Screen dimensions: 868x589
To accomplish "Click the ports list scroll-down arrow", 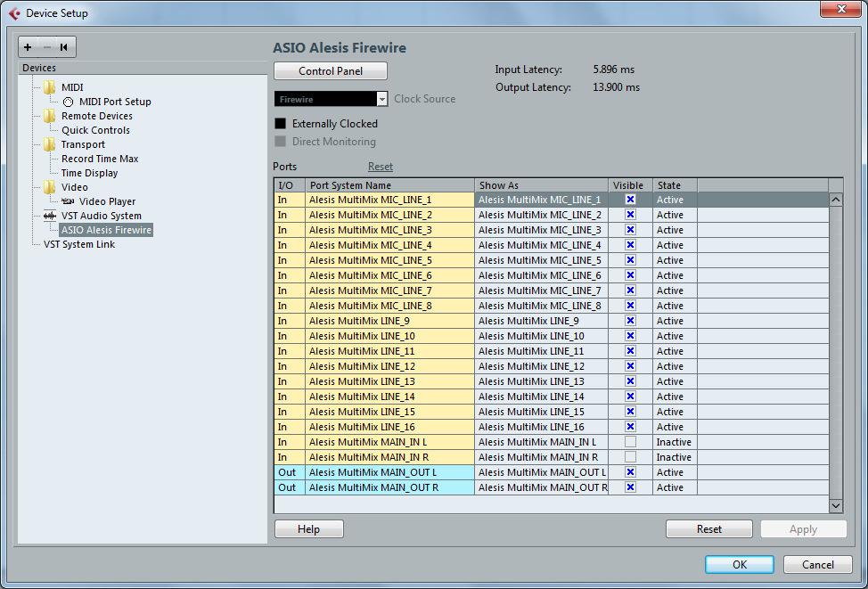I will (x=835, y=505).
